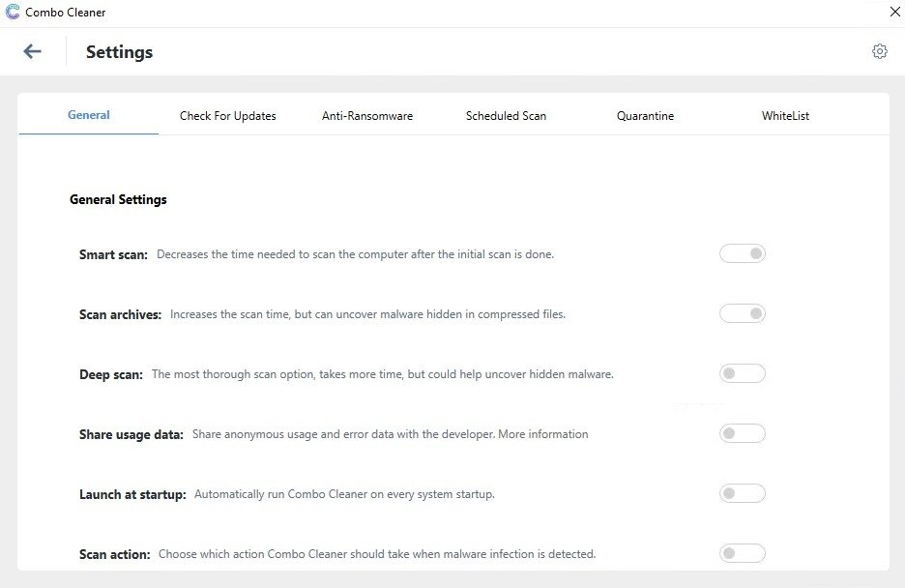Click the text "Automatically run Combo Cleaner"

280,494
